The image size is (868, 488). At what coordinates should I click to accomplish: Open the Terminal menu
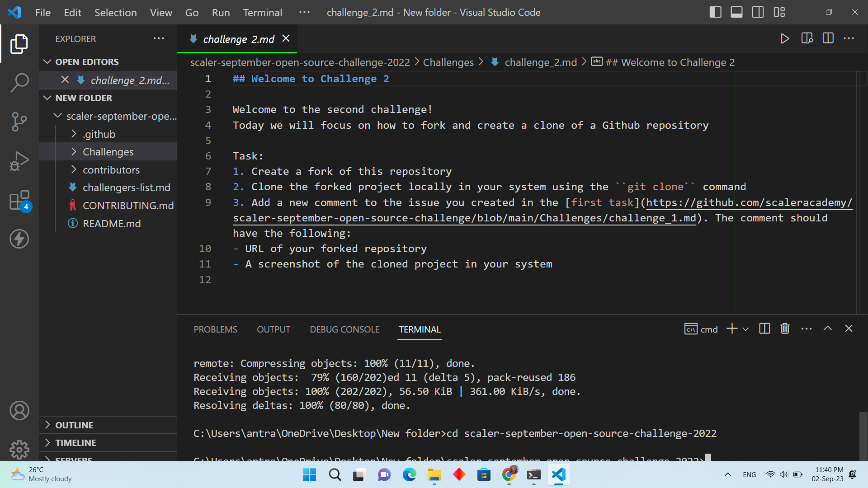click(x=263, y=12)
